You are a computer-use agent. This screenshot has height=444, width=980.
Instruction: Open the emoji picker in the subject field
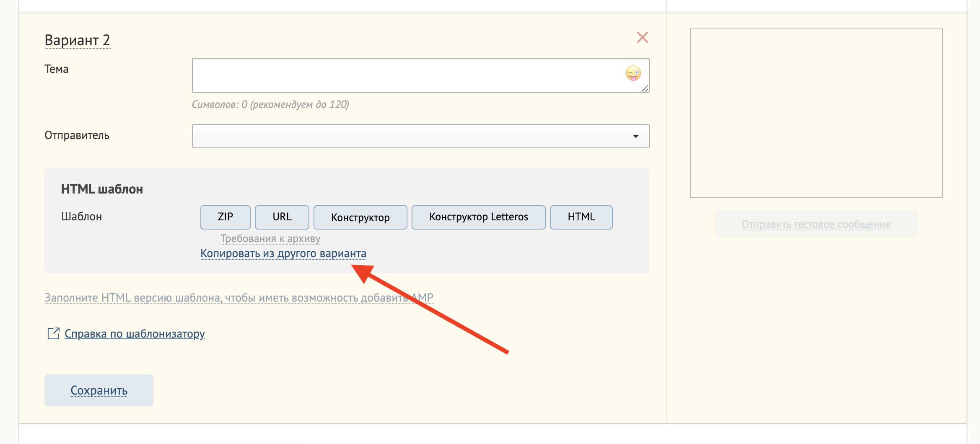(x=633, y=73)
